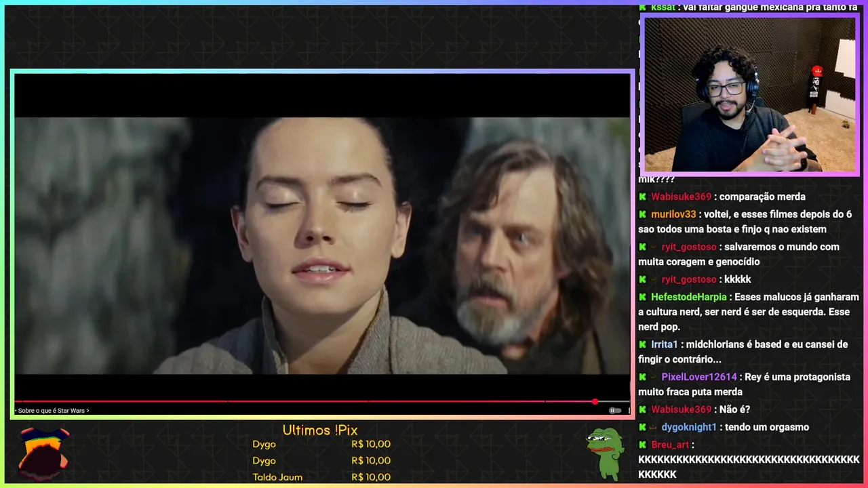Viewport: 868px width, 488px height.
Task: Click the Kick badge beside kssat
Action: click(x=642, y=7)
